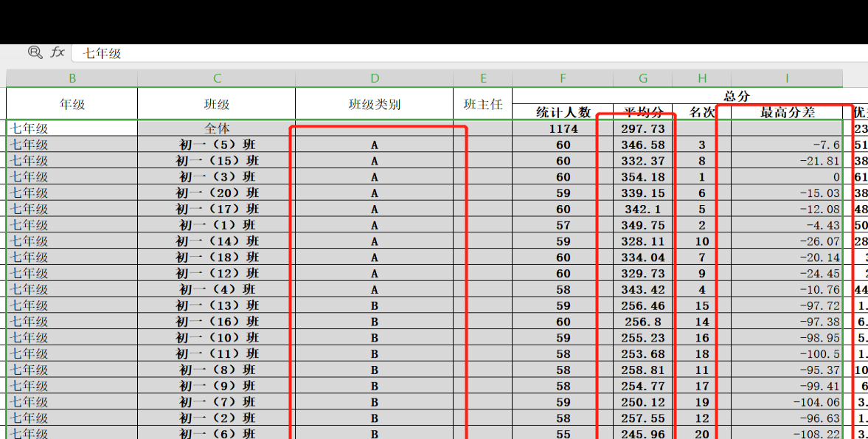Click the magnifier zoom icon beside the formula bar
The width and height of the screenshot is (868, 439).
pyautogui.click(x=35, y=52)
